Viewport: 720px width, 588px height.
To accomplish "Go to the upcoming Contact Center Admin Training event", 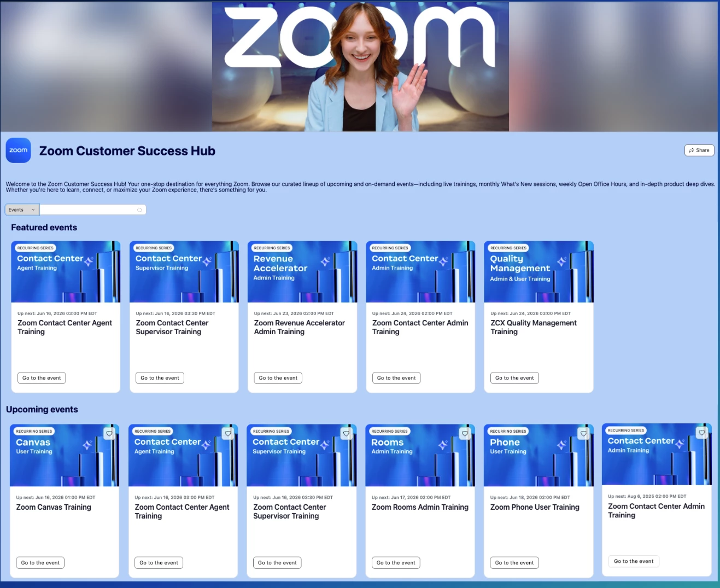I will tap(634, 561).
